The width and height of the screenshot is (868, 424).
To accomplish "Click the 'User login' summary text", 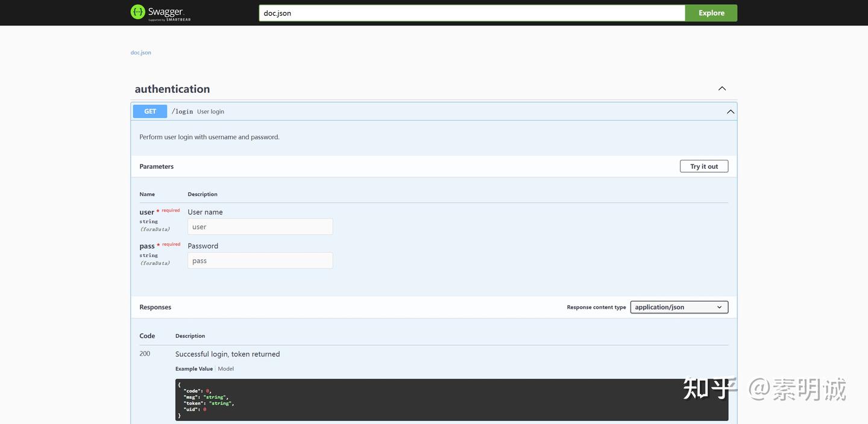I will coord(210,112).
